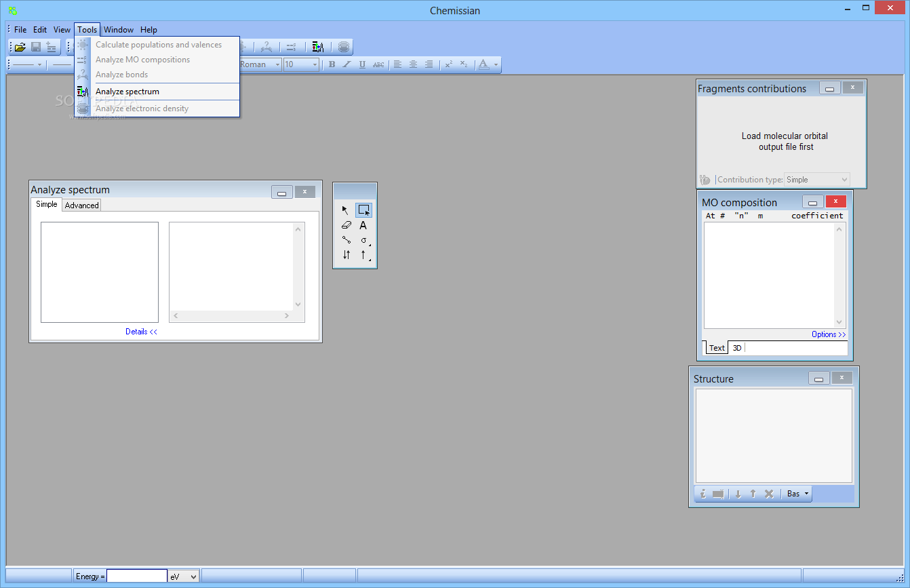Open the font color dropdown arrow
Screen dimensions: 910x588
pyautogui.click(x=496, y=65)
